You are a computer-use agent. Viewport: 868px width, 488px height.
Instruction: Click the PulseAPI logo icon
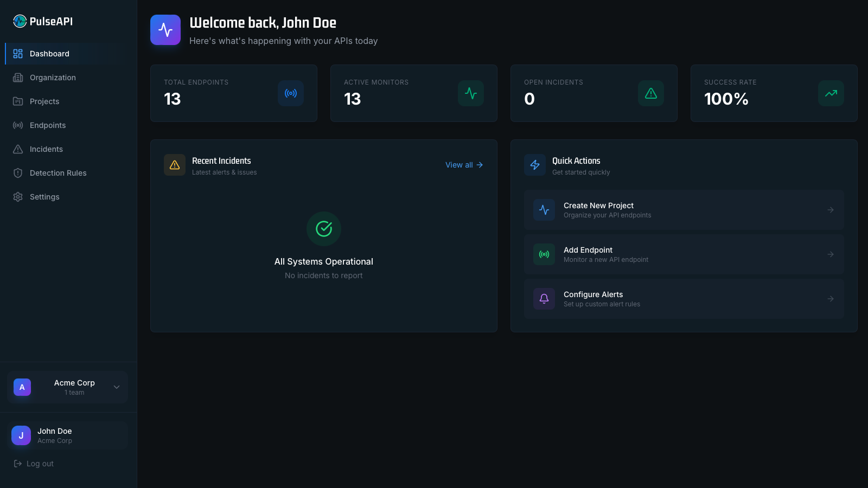point(20,21)
